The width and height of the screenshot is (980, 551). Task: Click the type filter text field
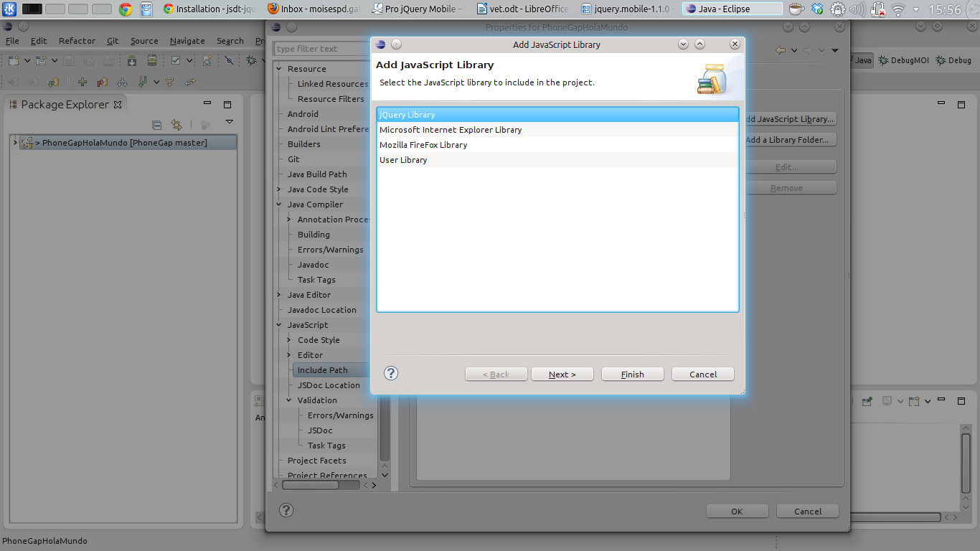coord(321,48)
